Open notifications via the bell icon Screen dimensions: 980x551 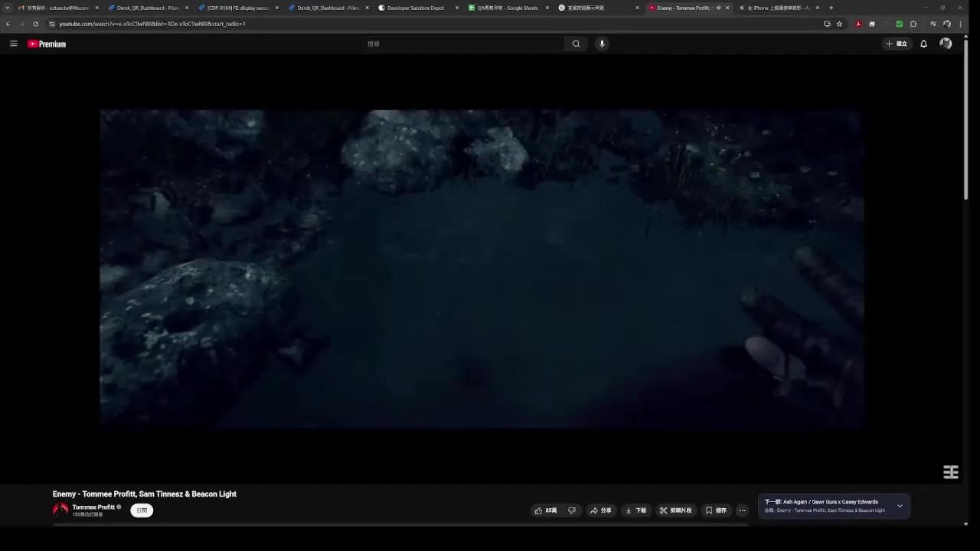pyautogui.click(x=923, y=44)
